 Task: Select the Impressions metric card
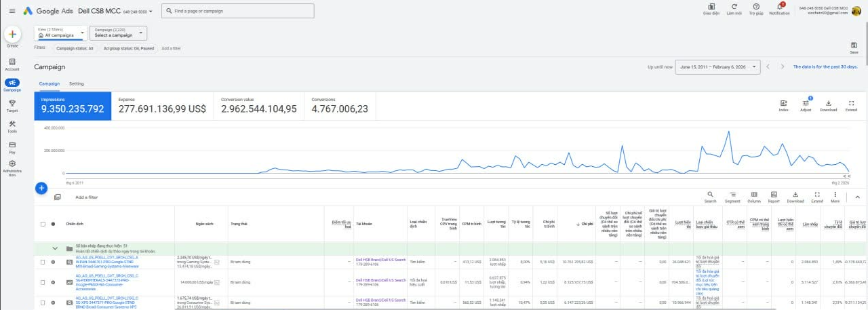pos(74,105)
